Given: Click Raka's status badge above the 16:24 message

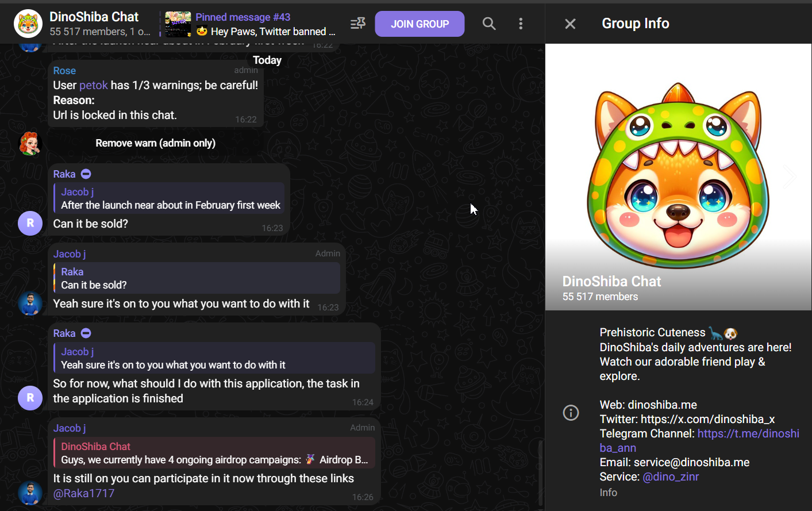Looking at the screenshot, I should (86, 333).
